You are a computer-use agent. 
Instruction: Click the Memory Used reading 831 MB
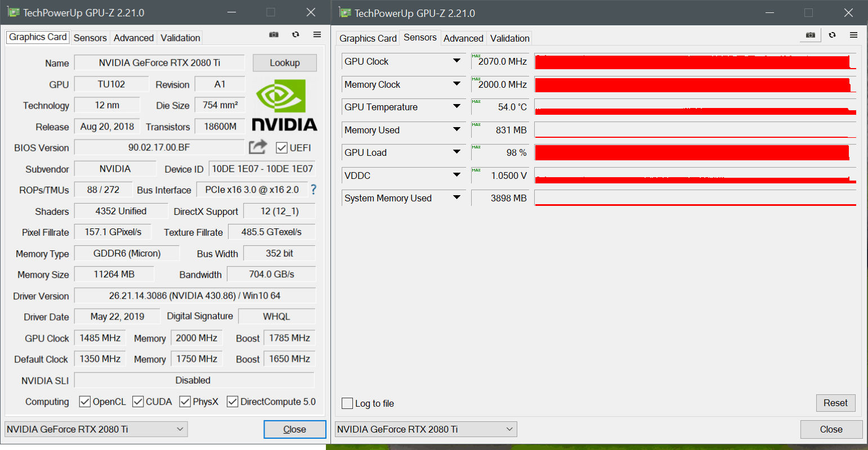pos(500,130)
